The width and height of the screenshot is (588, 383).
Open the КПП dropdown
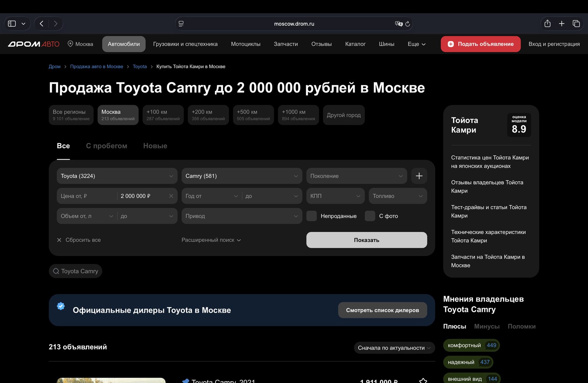(x=336, y=196)
